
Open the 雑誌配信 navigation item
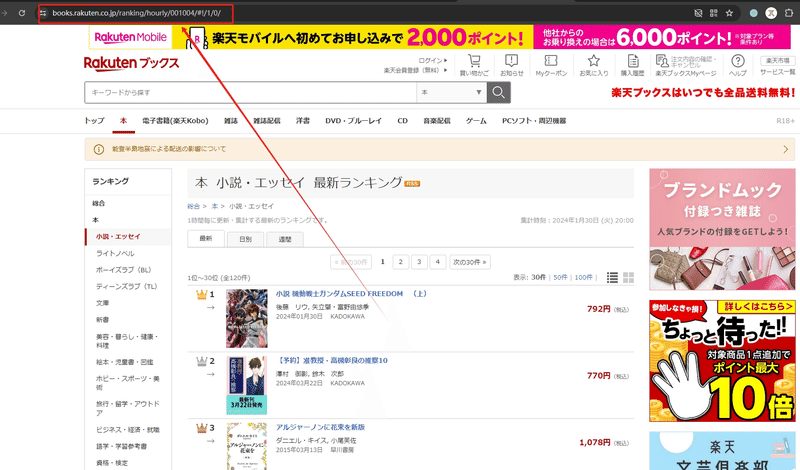coord(267,121)
